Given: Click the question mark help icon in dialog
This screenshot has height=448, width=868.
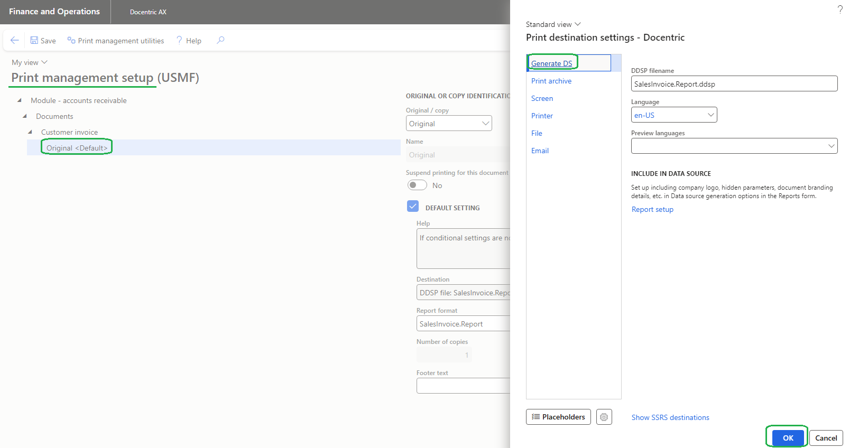Looking at the screenshot, I should tap(840, 10).
